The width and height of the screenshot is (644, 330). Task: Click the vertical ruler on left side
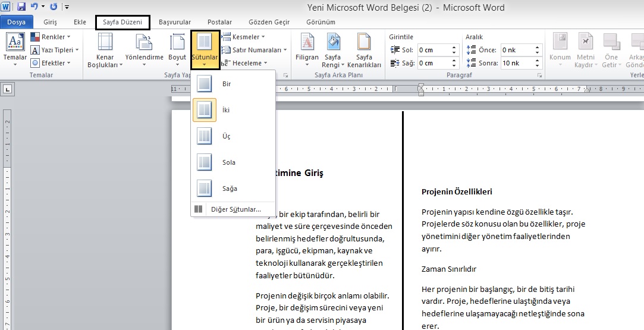coord(7,220)
